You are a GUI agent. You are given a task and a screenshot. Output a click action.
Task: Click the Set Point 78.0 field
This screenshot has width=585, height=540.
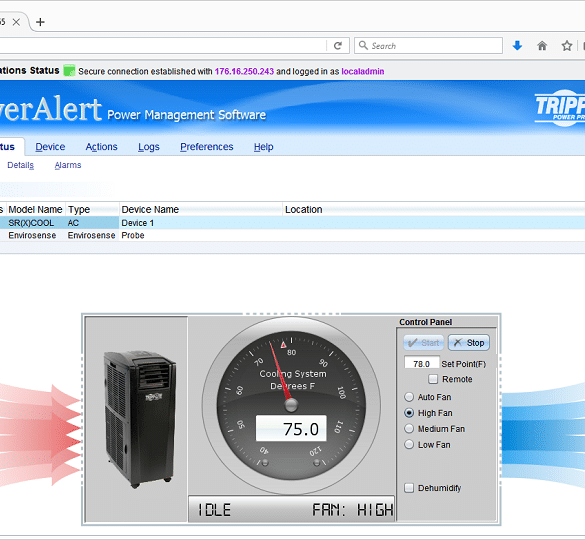pos(422,363)
